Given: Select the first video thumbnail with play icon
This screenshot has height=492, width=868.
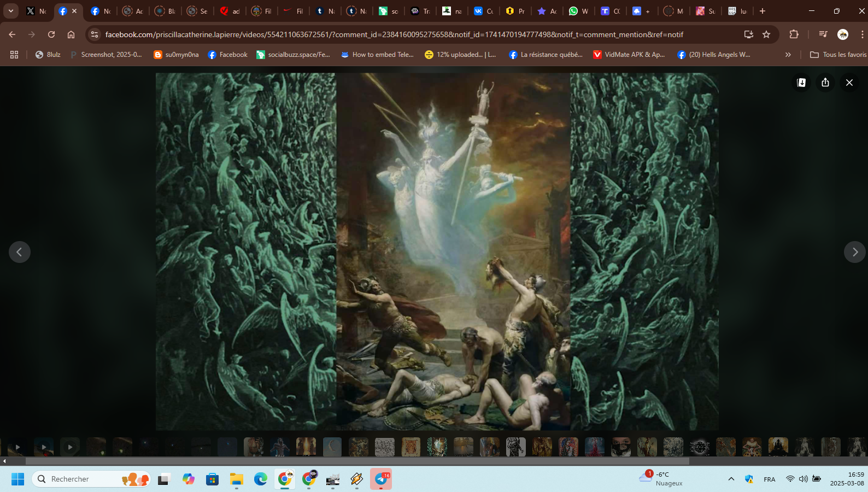Looking at the screenshot, I should tap(17, 447).
